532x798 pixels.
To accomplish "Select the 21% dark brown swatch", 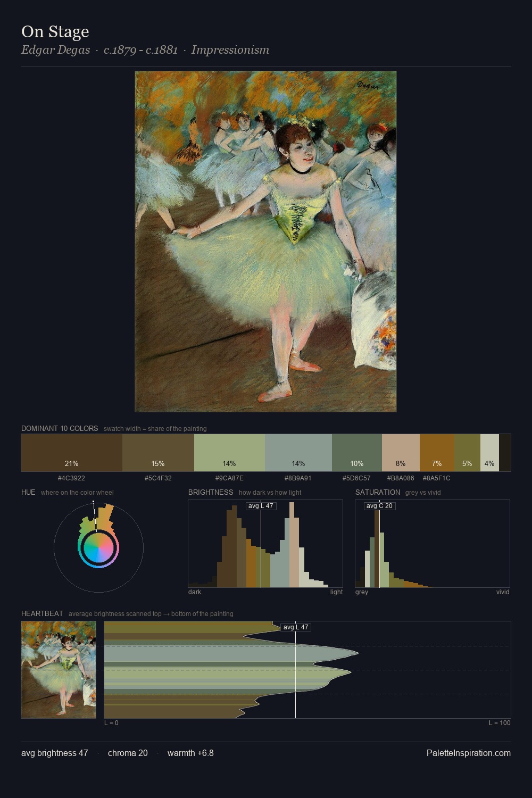I will [72, 453].
